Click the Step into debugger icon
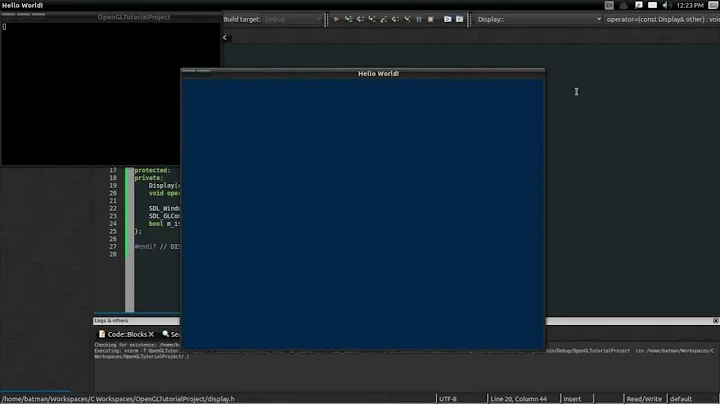This screenshot has width=720, height=404. 372,19
